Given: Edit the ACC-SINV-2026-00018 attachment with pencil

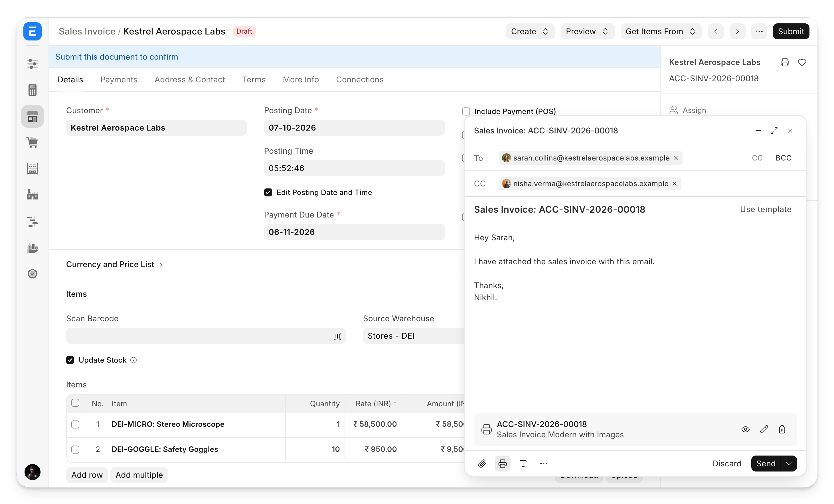Looking at the screenshot, I should click(x=764, y=429).
